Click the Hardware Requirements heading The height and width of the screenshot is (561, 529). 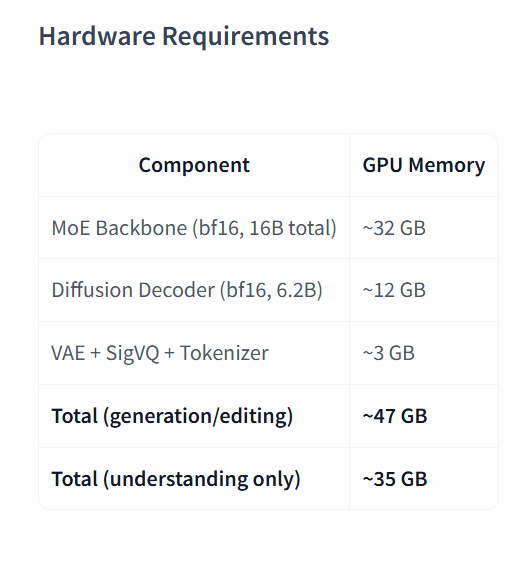tap(184, 37)
